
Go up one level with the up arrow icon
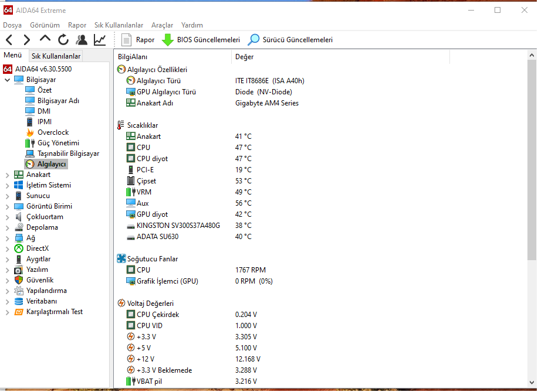[45, 39]
